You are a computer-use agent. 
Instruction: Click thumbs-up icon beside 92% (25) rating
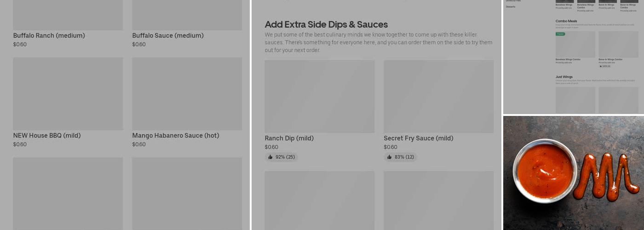270,157
